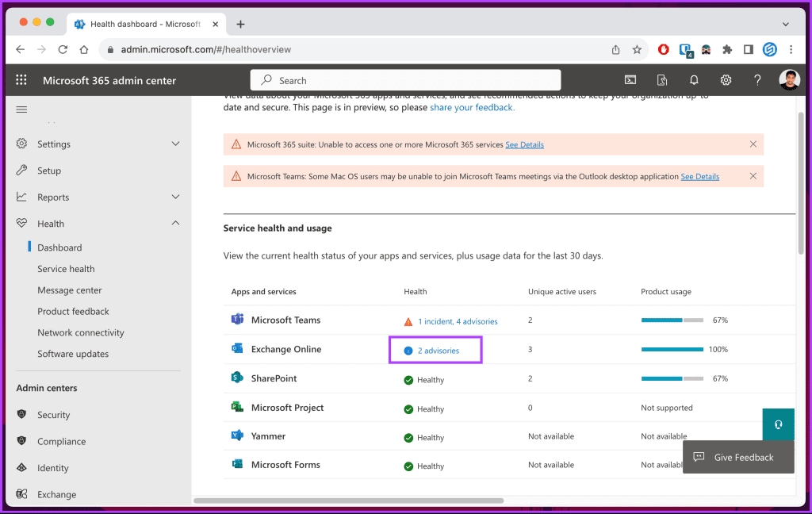The height and width of the screenshot is (514, 812).
Task: Open the Settings gear in the top bar
Action: 725,79
